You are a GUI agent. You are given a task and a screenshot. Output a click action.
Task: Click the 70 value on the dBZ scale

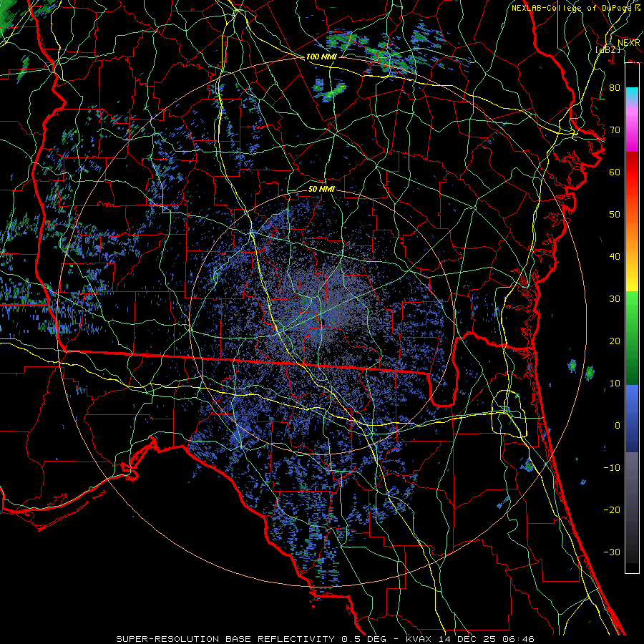[x=615, y=130]
